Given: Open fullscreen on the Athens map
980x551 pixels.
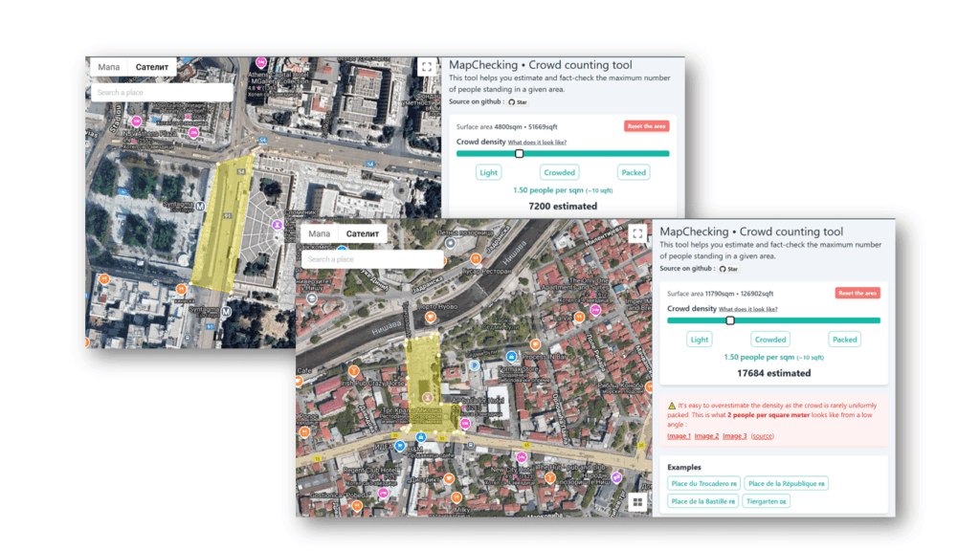Looking at the screenshot, I should point(426,67).
